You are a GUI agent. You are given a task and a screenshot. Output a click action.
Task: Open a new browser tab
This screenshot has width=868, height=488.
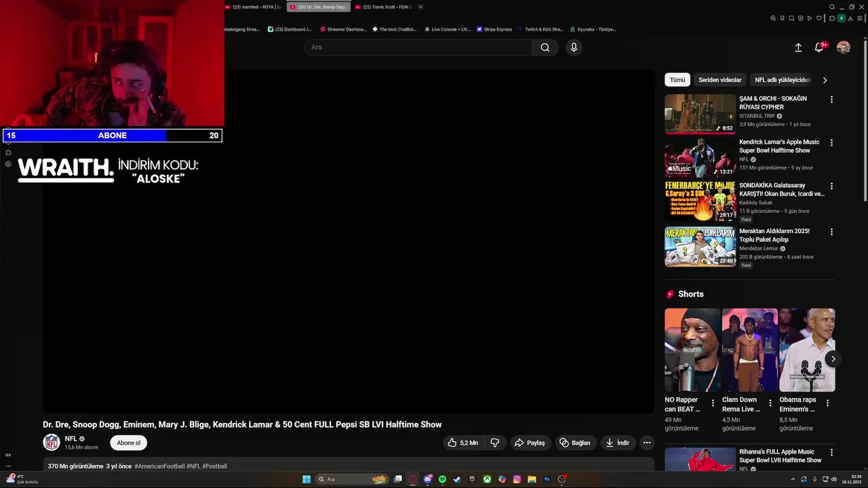tap(420, 7)
